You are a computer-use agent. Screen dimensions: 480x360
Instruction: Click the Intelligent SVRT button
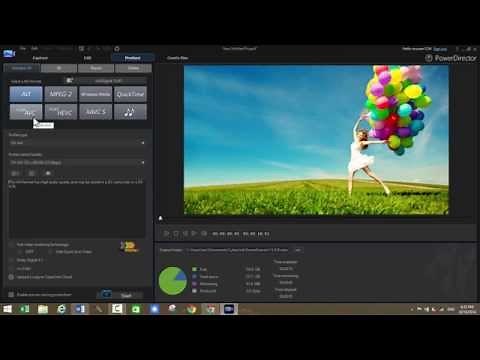[x=109, y=81]
